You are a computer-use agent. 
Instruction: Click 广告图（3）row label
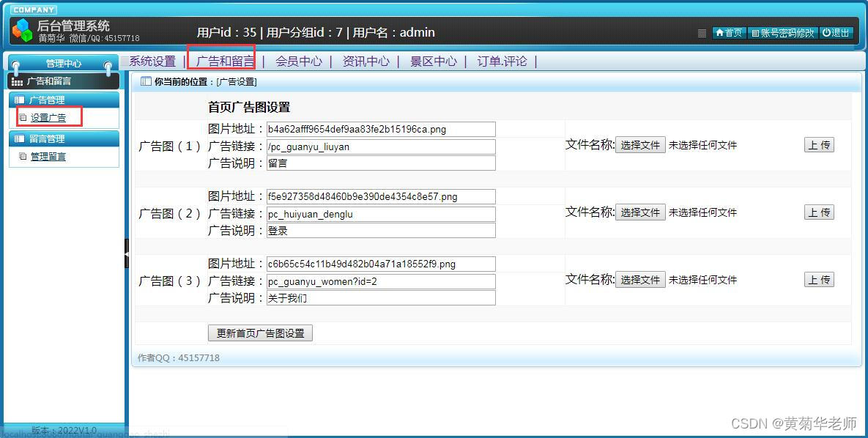169,281
